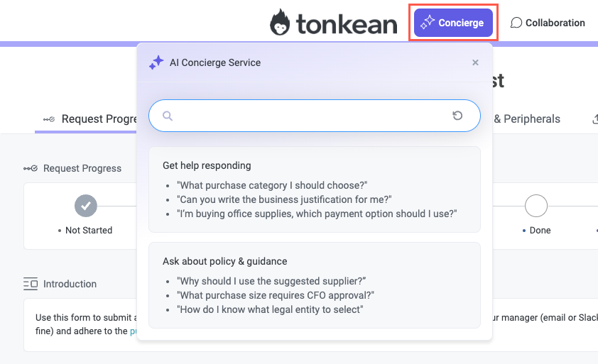
Task: Click the "AI Concierge Service" title text
Action: pos(215,62)
